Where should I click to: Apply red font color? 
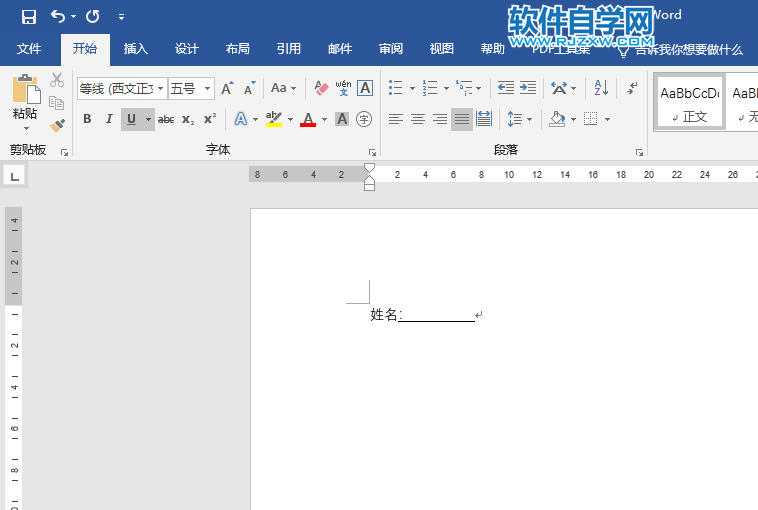(308, 119)
